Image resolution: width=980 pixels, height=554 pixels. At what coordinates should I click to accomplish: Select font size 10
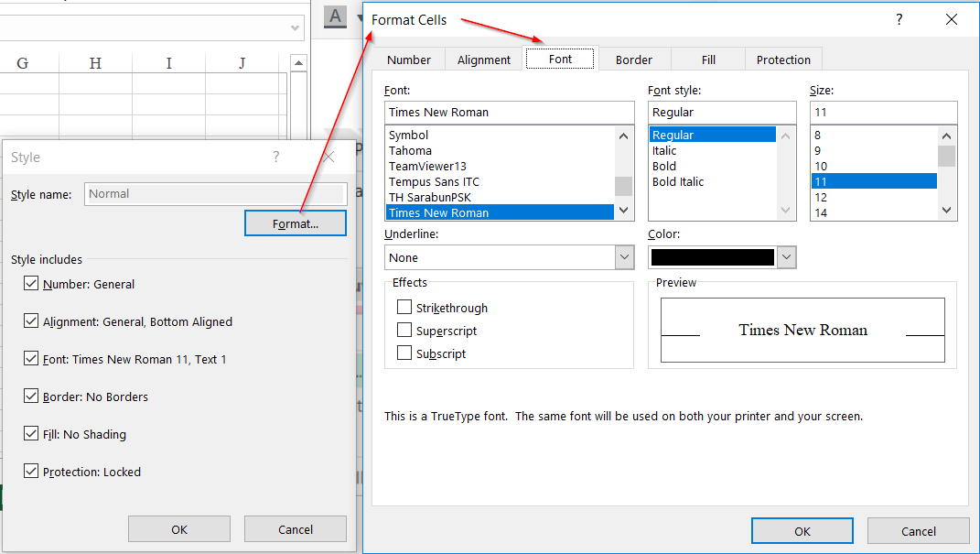pos(875,167)
